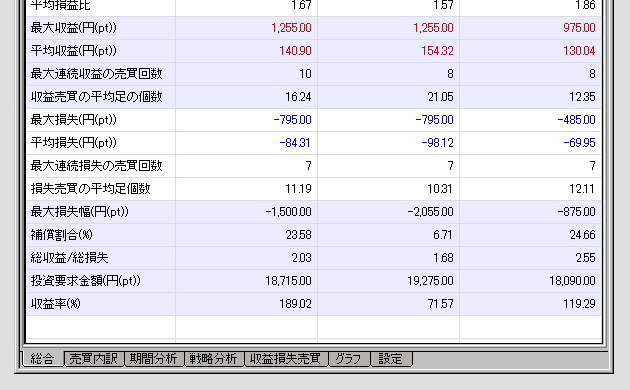Viewport: 630px width, 390px height.
Task: Click the 16.24 average bars value
Action: tap(298, 97)
